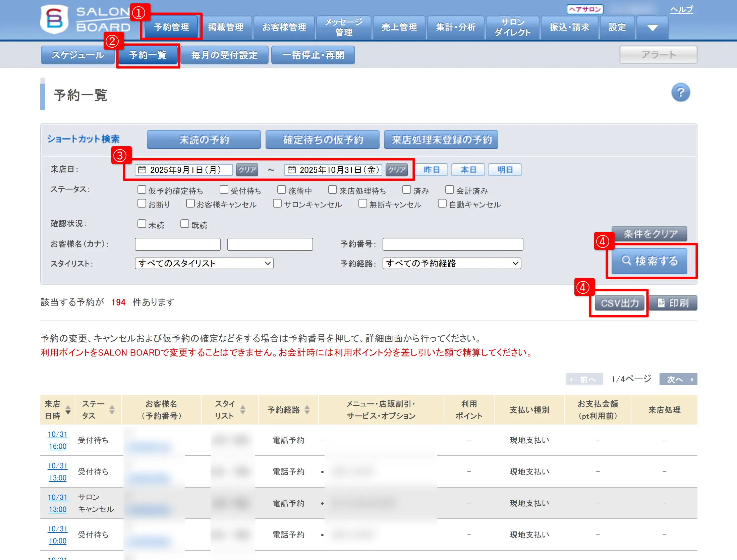The image size is (737, 560).
Task: Tick the 未読 confirmation checkbox
Action: (x=142, y=224)
